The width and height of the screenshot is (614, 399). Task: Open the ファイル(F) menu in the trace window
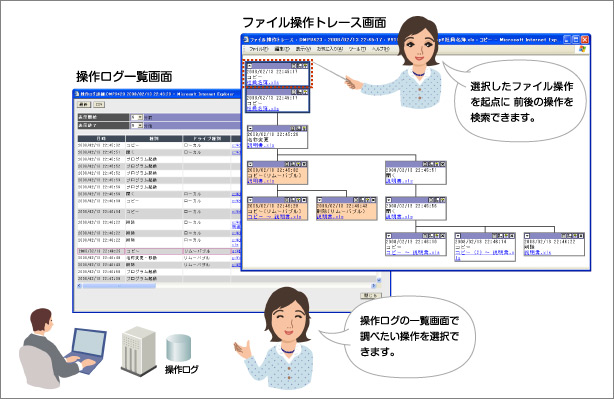click(x=258, y=49)
